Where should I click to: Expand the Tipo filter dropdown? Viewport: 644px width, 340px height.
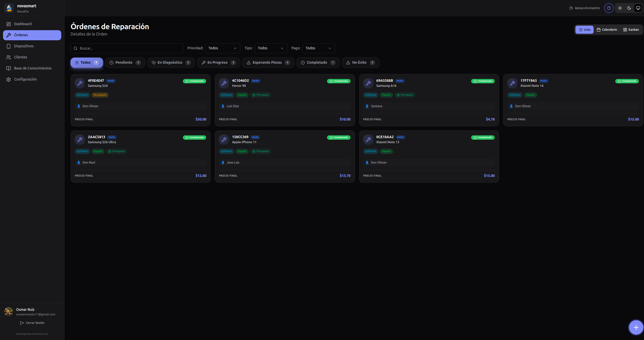pos(271,48)
